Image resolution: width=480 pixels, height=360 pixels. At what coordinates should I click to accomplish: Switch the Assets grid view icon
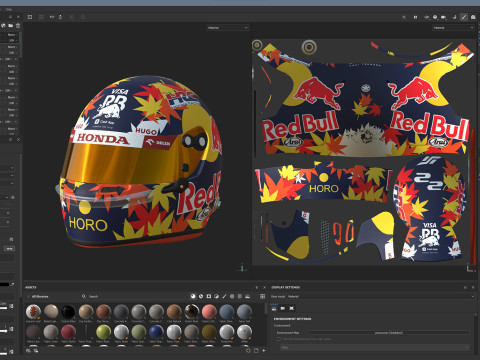click(263, 296)
